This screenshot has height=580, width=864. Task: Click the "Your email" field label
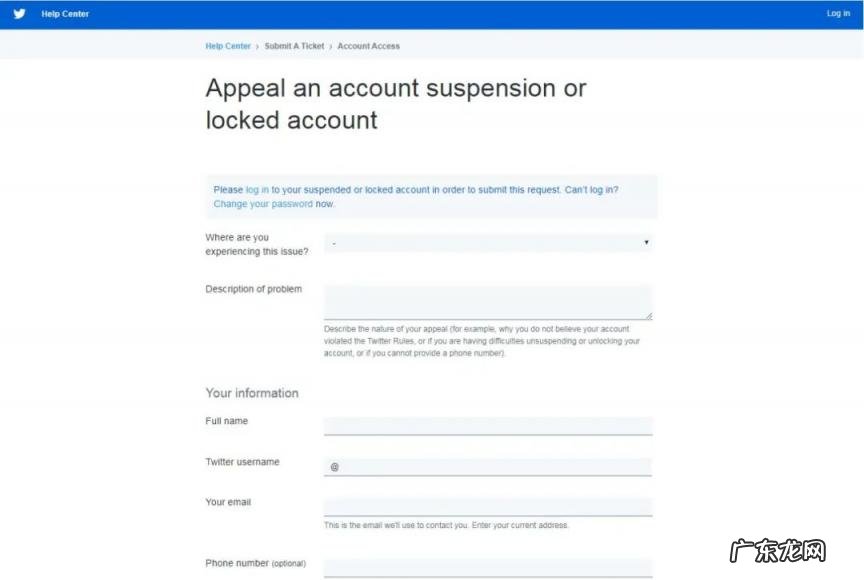(x=228, y=502)
